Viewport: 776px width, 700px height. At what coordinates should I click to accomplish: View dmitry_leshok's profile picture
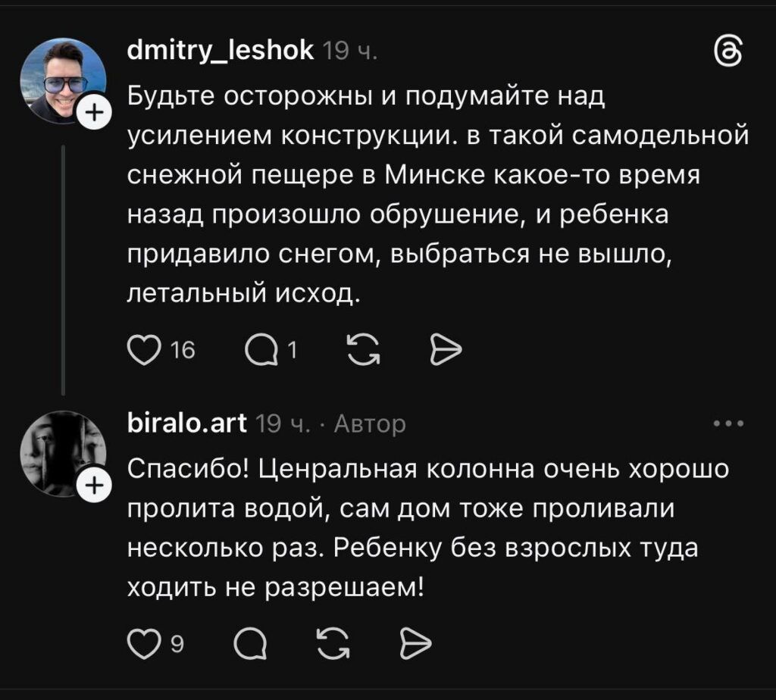[62, 77]
